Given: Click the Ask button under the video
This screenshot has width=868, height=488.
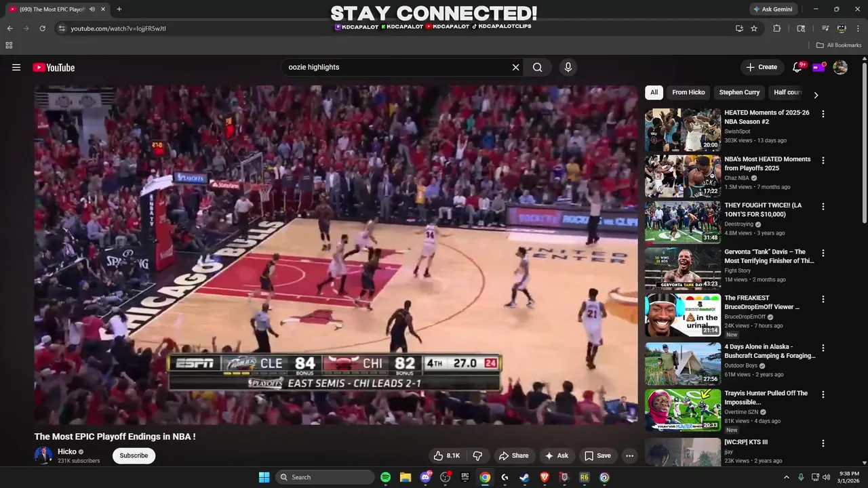Looking at the screenshot, I should coord(557,455).
